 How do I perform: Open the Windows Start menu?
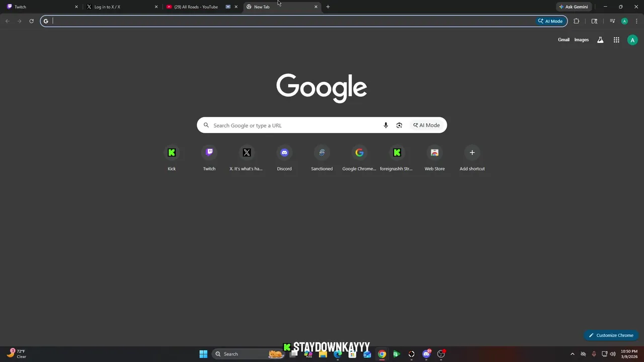pos(203,354)
